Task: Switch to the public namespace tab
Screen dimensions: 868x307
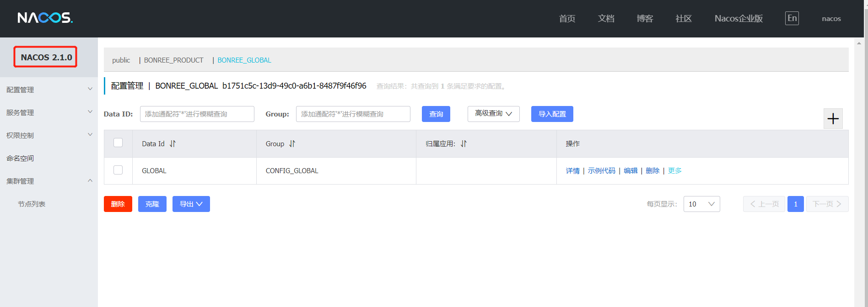Action: point(121,60)
